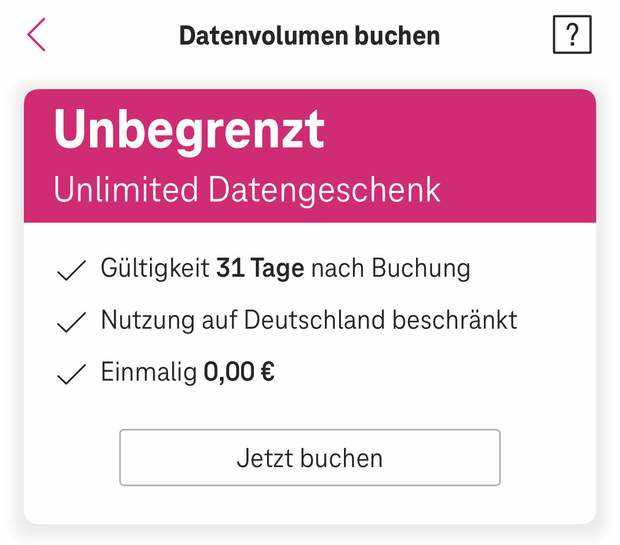Click the checkmark beside Gültigkeit
The width and height of the screenshot is (620, 545).
[x=71, y=271]
